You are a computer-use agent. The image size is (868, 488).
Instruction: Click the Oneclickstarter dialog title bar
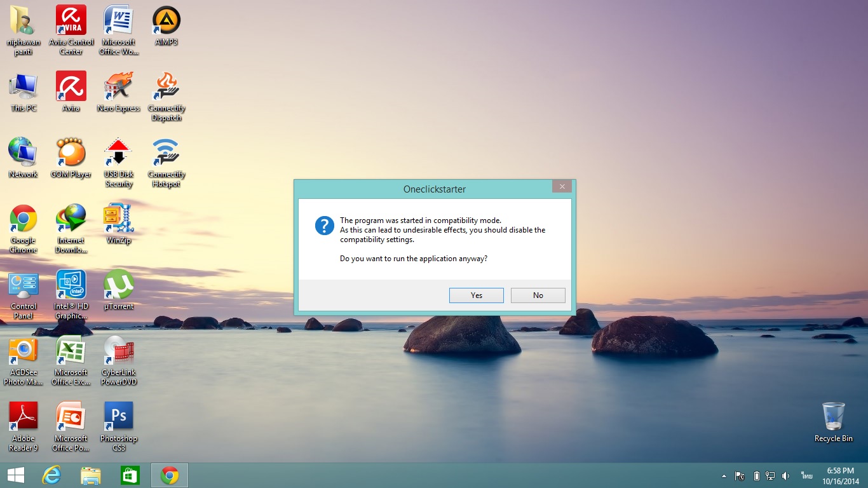click(435, 189)
